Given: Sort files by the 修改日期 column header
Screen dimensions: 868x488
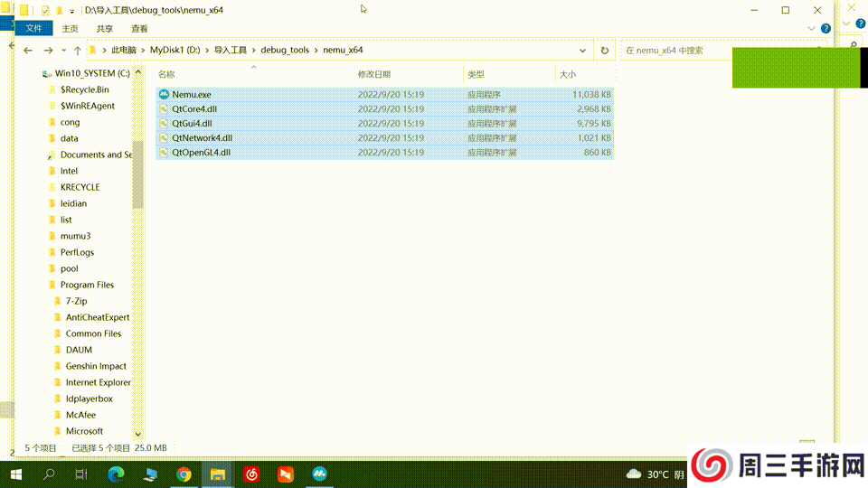Looking at the screenshot, I should pos(374,74).
